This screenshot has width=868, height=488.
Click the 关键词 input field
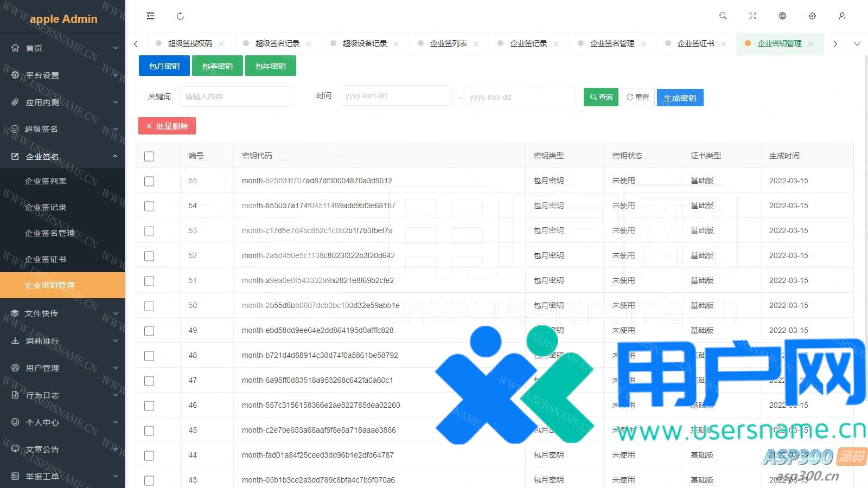[235, 97]
